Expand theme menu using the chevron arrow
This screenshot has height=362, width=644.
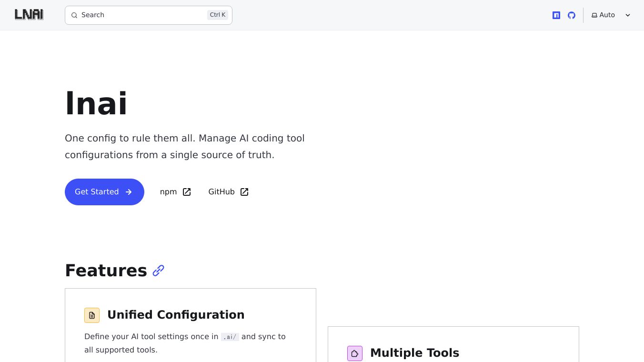click(628, 15)
